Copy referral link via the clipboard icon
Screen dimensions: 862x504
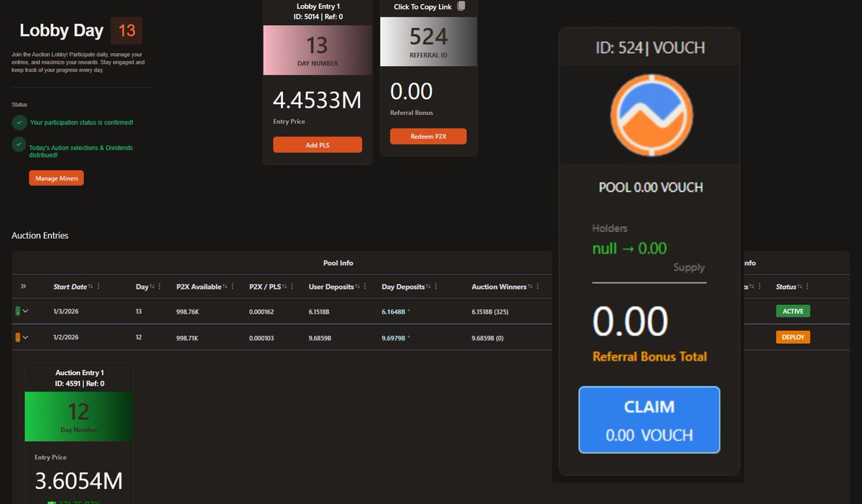point(461,6)
